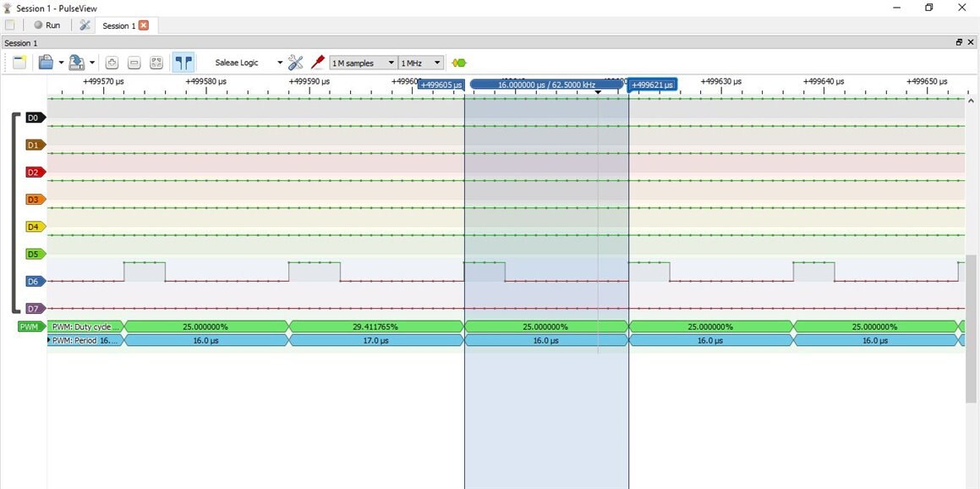Click the +499630 µs ruler label
980x489 pixels.
coord(721,81)
